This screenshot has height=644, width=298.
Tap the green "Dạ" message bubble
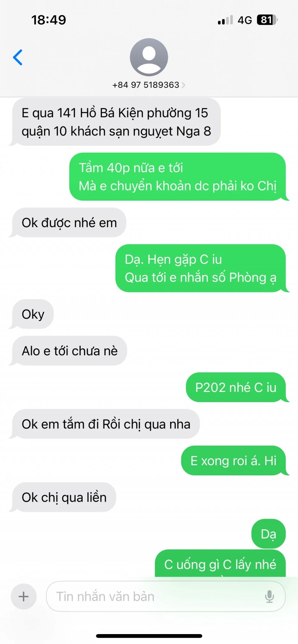[x=269, y=534]
